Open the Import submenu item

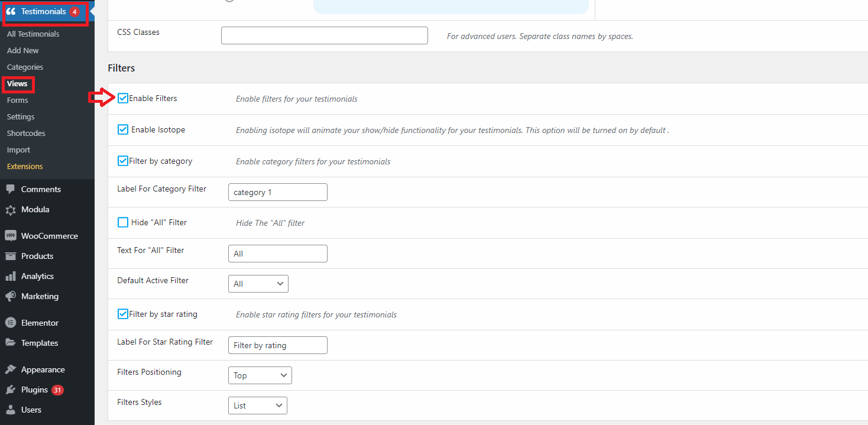(x=18, y=150)
